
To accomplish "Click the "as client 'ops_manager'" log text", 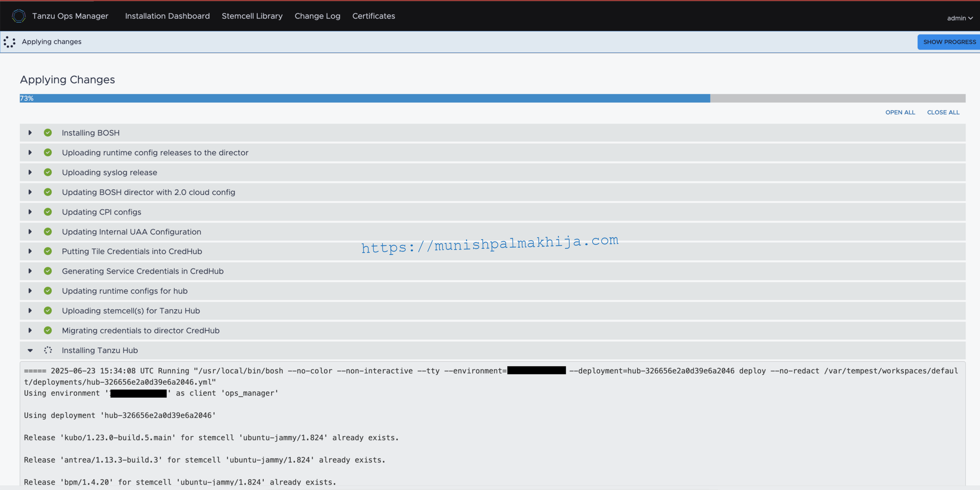I will (x=227, y=393).
